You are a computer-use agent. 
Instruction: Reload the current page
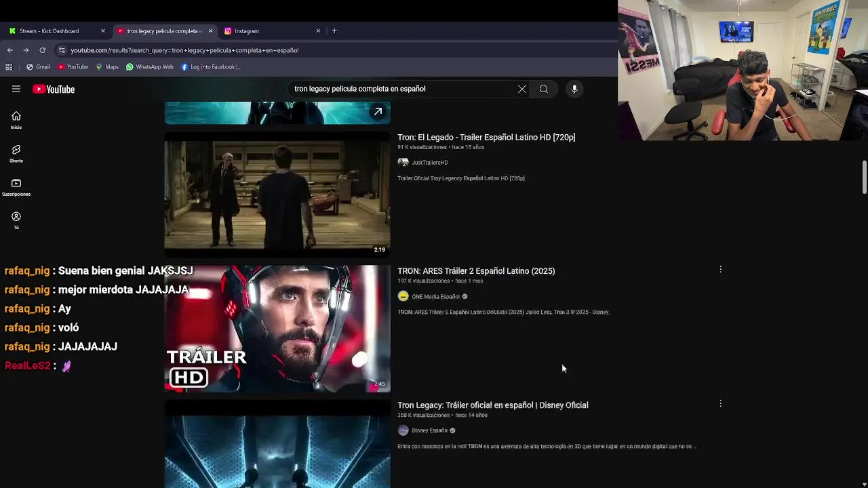42,50
